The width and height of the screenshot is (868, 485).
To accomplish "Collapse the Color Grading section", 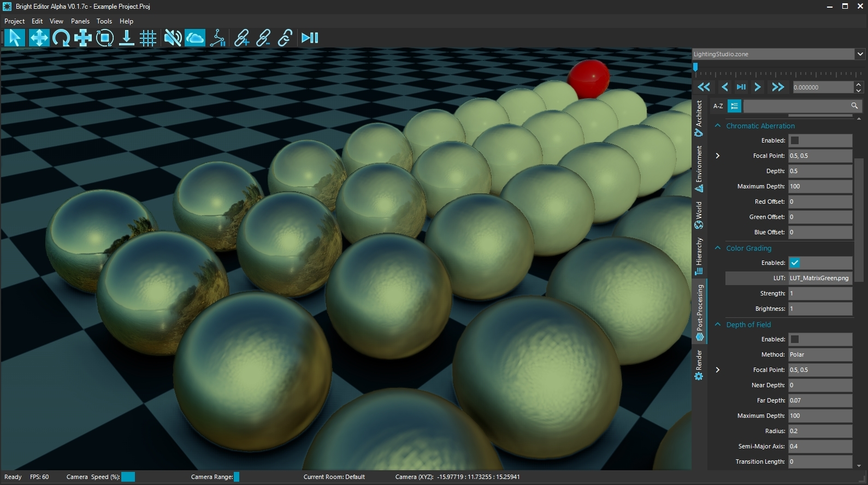I will (718, 248).
